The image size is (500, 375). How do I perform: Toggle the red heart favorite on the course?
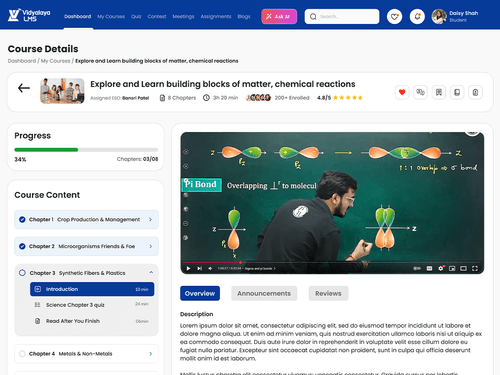402,92
